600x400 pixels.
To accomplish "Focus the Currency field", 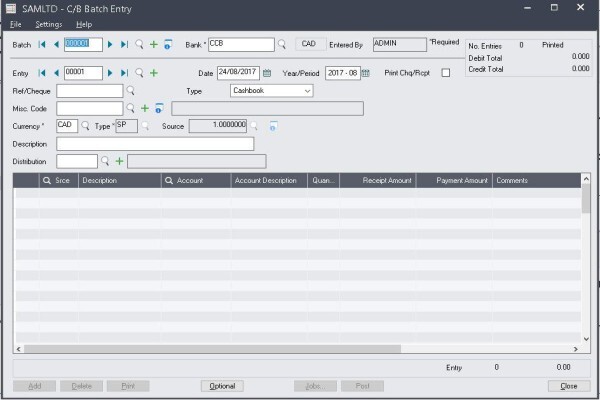I will tap(67, 126).
